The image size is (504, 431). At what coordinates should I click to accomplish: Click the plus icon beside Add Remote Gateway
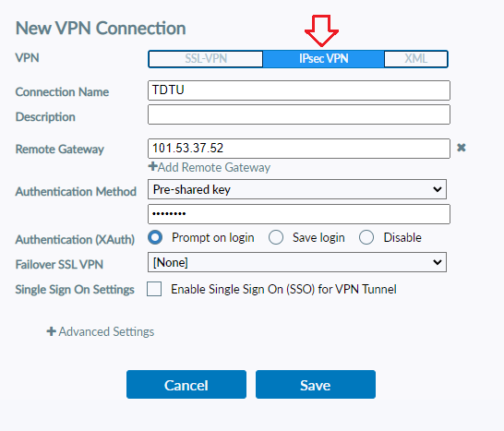tap(152, 166)
